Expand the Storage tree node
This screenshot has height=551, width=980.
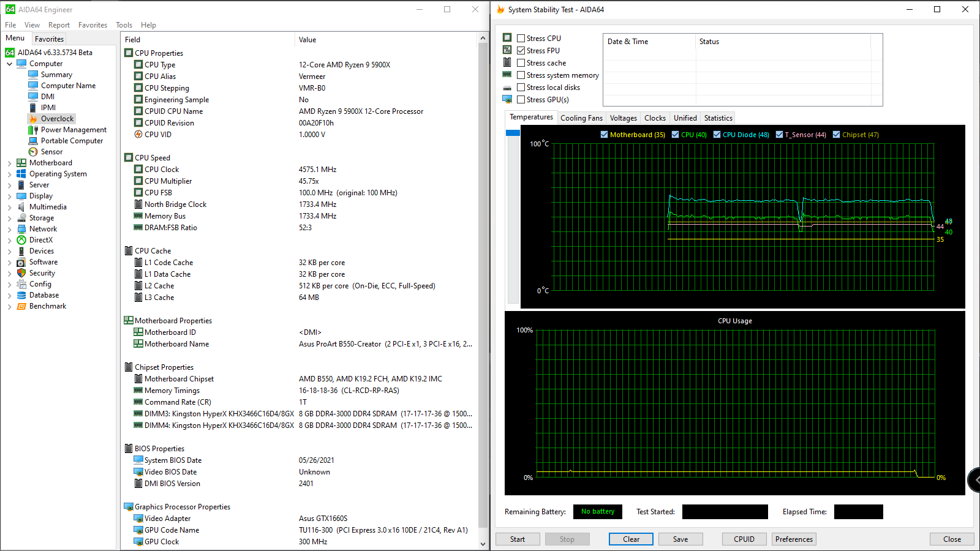(x=9, y=219)
